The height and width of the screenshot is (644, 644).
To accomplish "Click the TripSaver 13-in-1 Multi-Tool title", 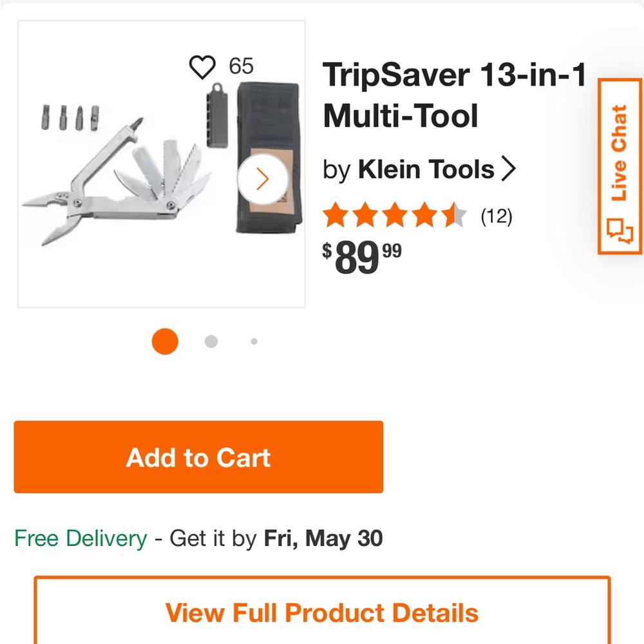I will [x=454, y=95].
